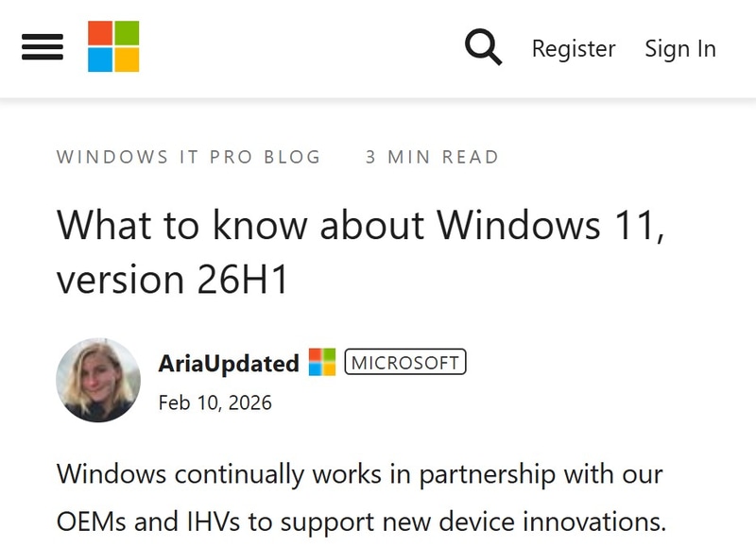Click "version 26H1" in the headline
Screen dimensions: 756x547
[172, 280]
